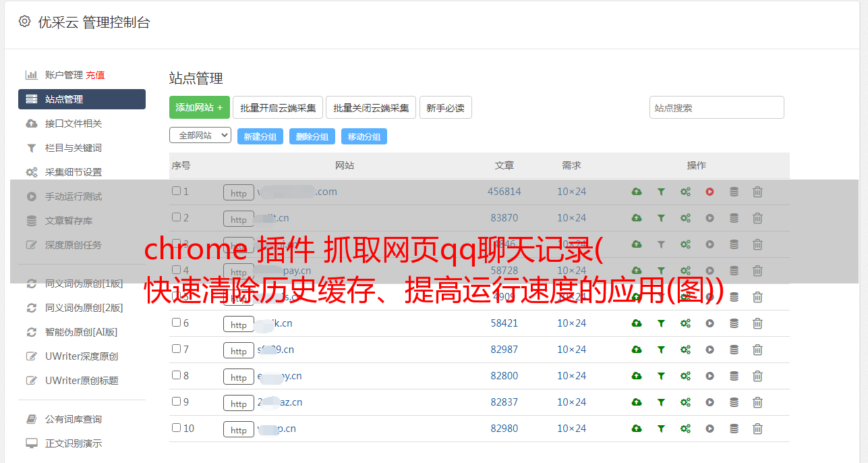868x463 pixels.
Task: Tick the checkbox for site row 2
Action: coord(176,217)
